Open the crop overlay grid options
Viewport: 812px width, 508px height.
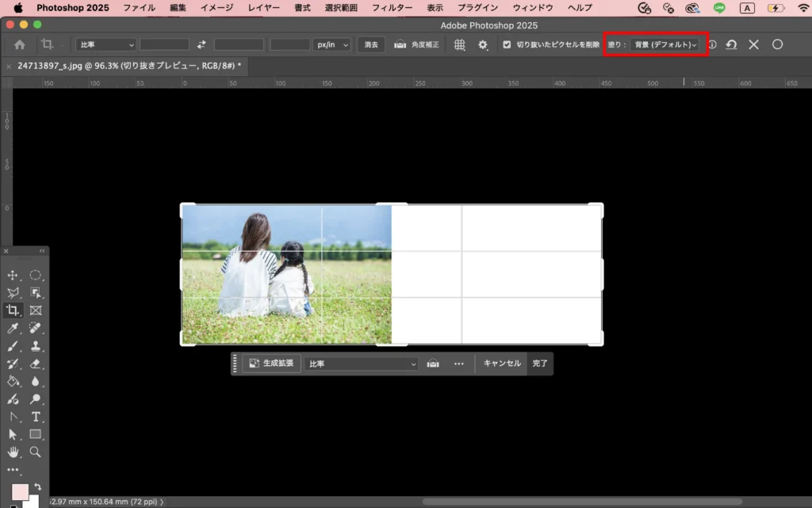(459, 45)
